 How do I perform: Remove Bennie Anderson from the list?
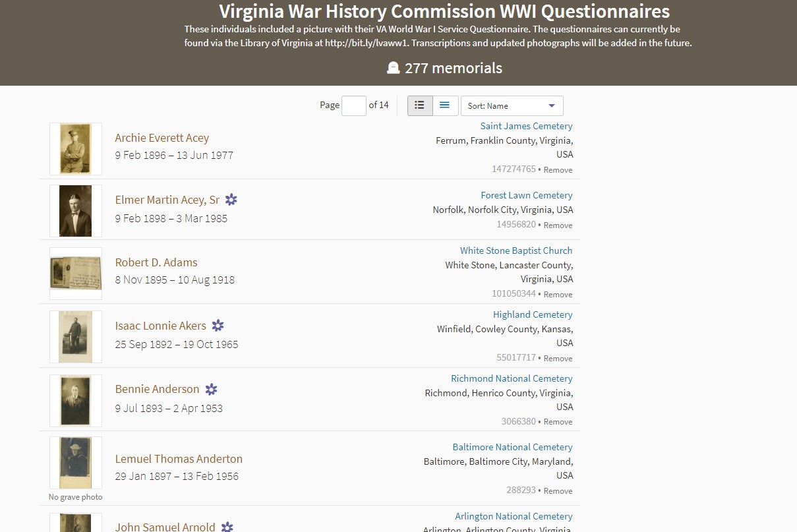tap(558, 421)
